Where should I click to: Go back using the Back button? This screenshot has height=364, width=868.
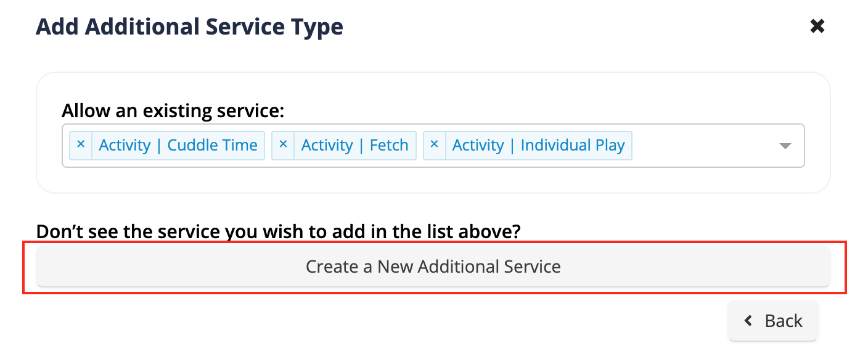(773, 321)
